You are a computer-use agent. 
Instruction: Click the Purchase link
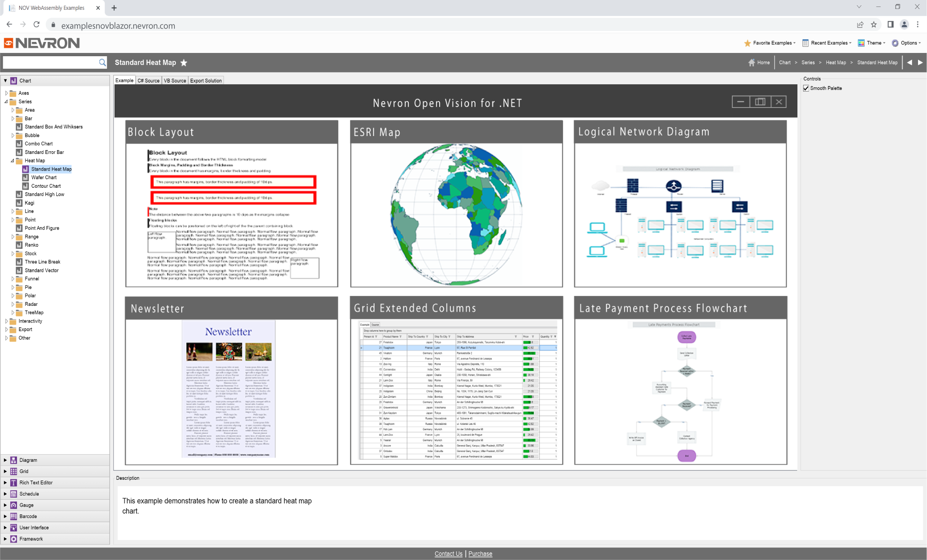click(x=480, y=553)
